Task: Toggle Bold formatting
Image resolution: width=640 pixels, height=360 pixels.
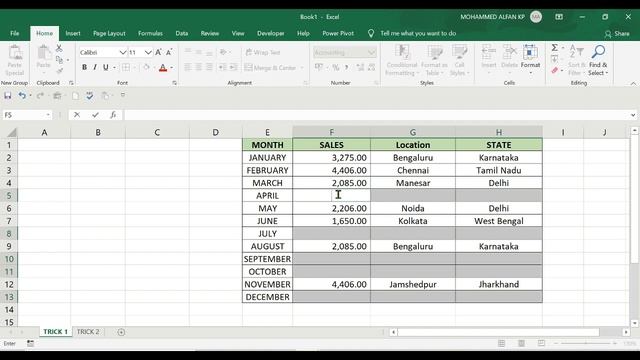Action: tap(84, 67)
